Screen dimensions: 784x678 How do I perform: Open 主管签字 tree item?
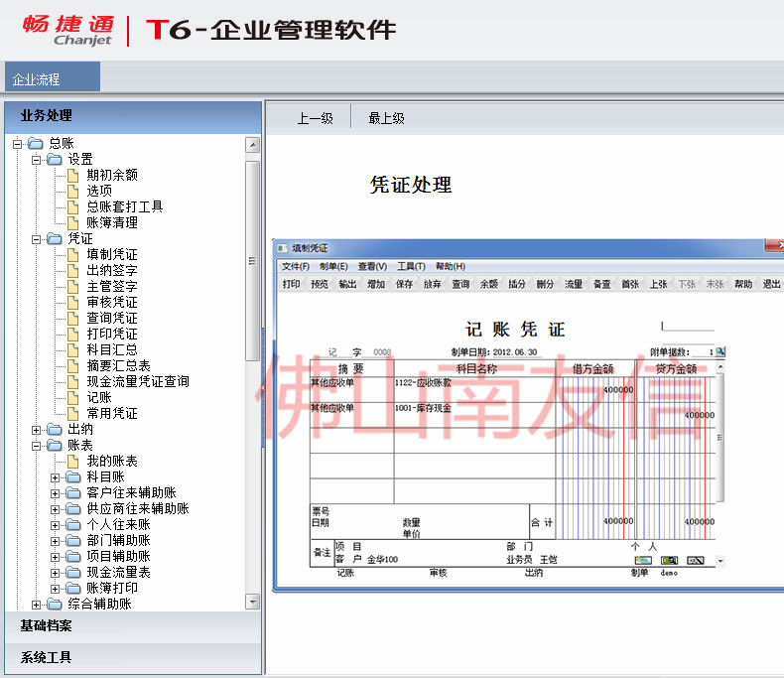112,287
